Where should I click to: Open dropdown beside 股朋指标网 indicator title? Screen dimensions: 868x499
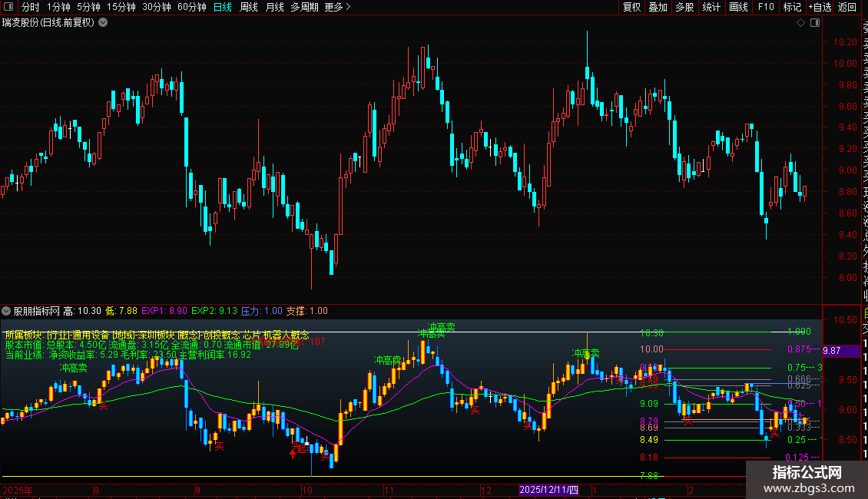6,311
